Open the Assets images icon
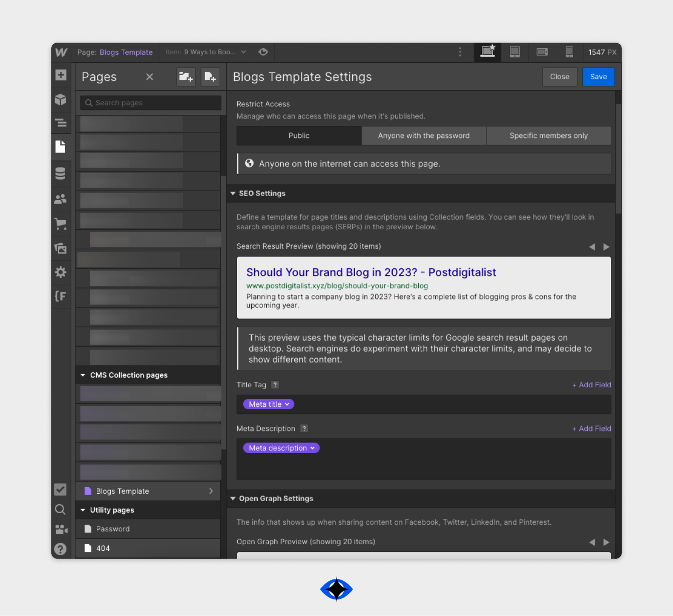Image resolution: width=673 pixels, height=616 pixels. click(x=61, y=248)
